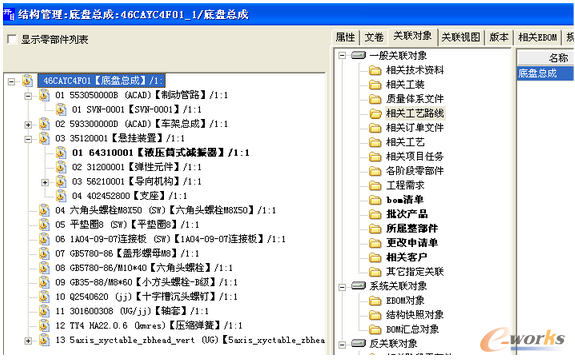Click the part icon of 46CAYC4F01 底盘总成
Screen dimensions: 575x362
click(x=28, y=81)
